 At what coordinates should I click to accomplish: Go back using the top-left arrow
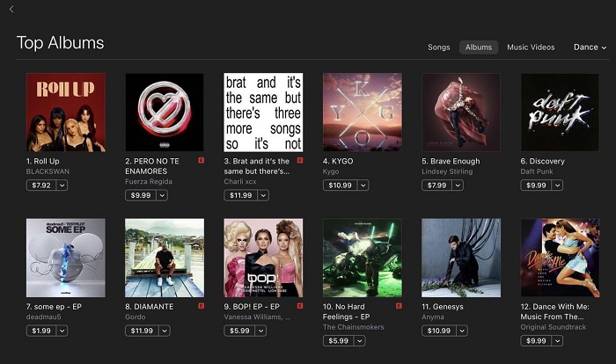(11, 9)
